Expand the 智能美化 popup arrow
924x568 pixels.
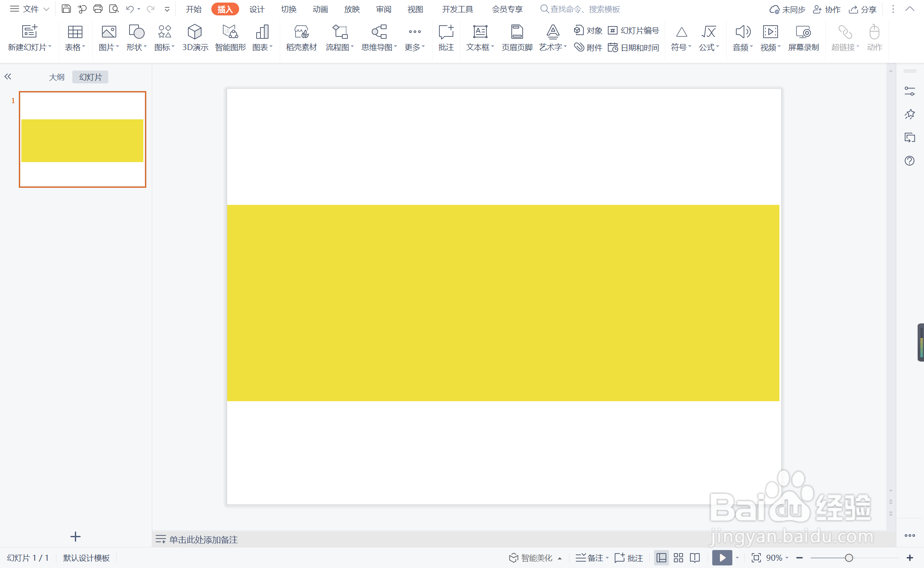(560, 558)
